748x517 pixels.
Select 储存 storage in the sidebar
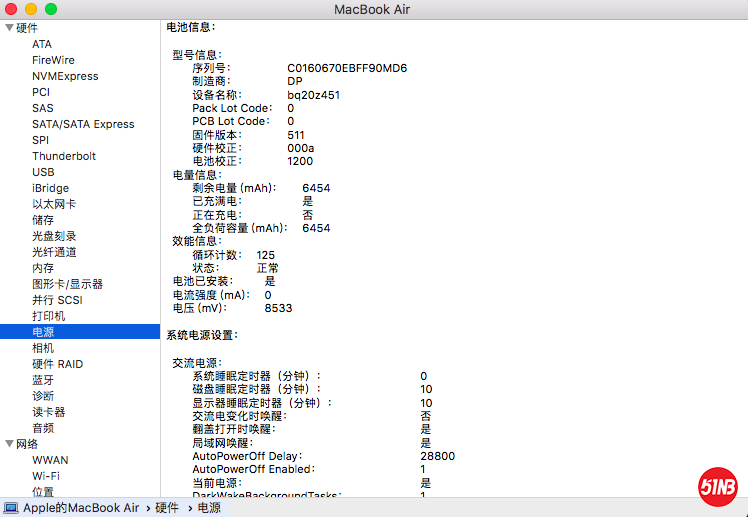coord(43,220)
